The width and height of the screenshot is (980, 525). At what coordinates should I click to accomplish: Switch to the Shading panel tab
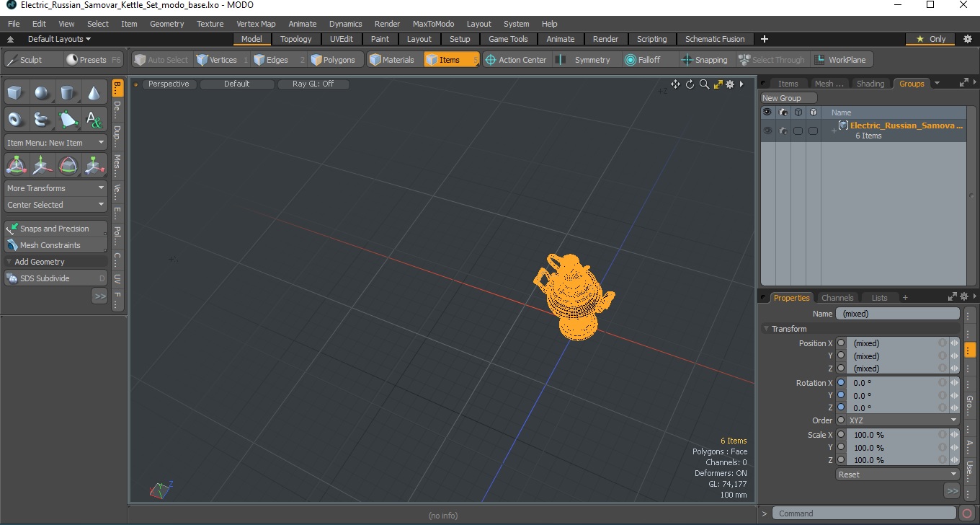pyautogui.click(x=870, y=84)
